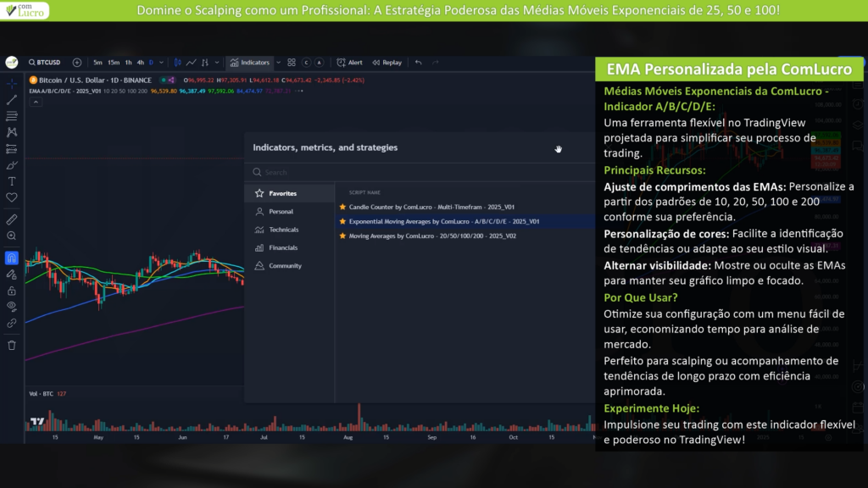Select the trend line drawing tool
This screenshot has height=488, width=868.
(x=12, y=100)
